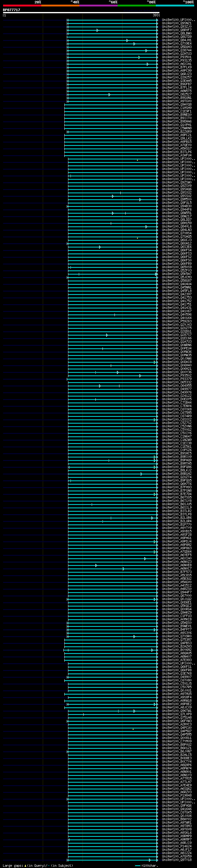Select the orange ~40% identity color band
This screenshot has height=868, width=197.
pyautogui.click(x=60, y=6)
